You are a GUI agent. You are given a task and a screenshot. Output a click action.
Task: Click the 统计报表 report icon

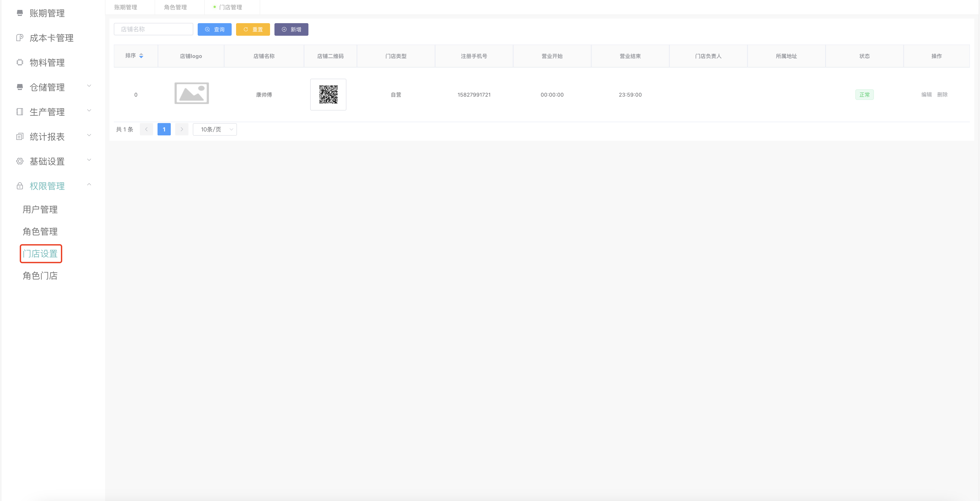[20, 136]
